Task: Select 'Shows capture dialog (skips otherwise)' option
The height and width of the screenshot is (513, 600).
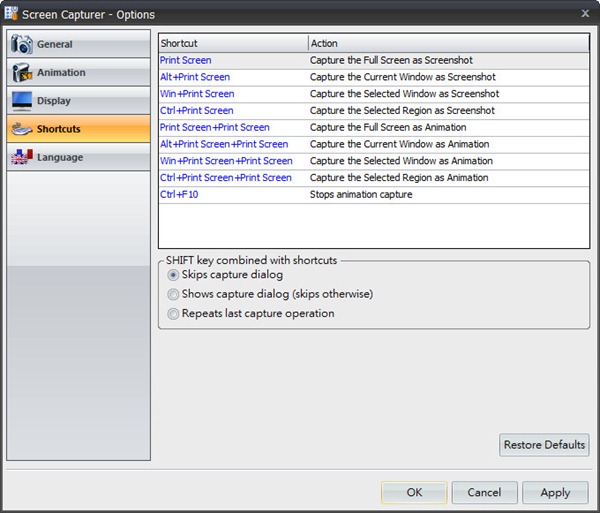Action: click(x=174, y=294)
